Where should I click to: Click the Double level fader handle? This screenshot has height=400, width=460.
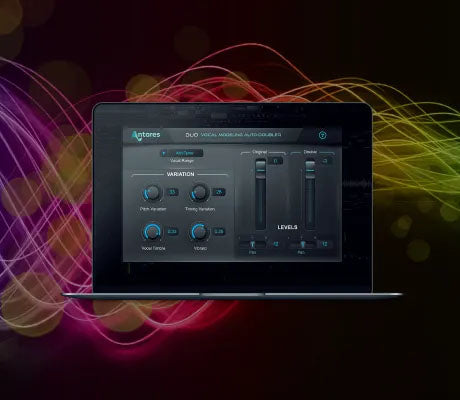[310, 169]
